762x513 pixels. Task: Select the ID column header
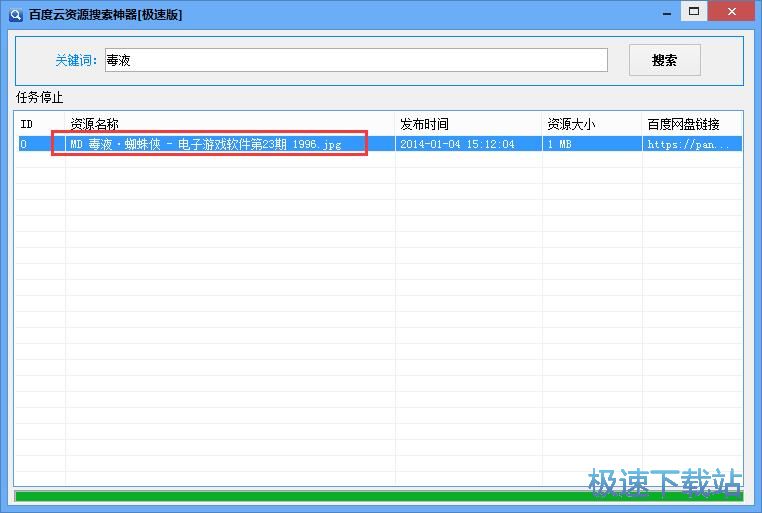coord(40,124)
